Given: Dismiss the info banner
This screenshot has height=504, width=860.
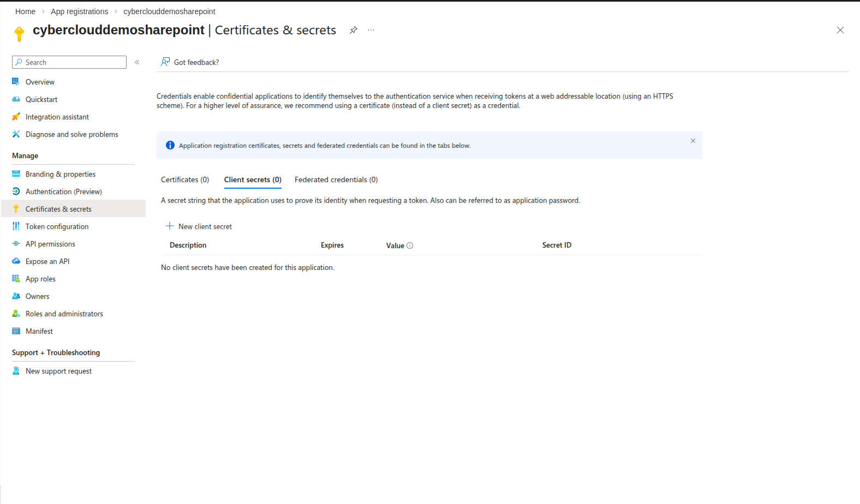Looking at the screenshot, I should (693, 141).
